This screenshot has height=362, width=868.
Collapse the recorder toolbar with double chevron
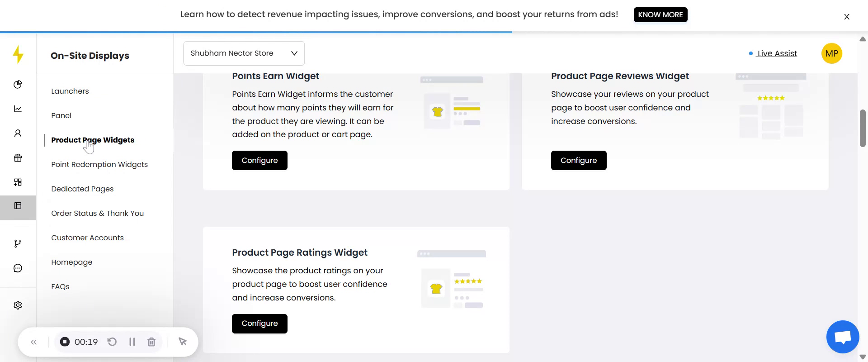(x=34, y=342)
